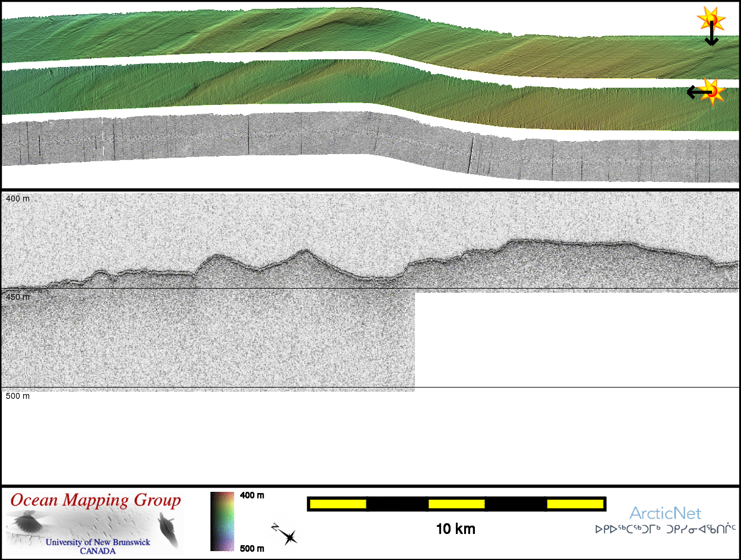Viewport: 741px width, 560px height.
Task: Click the Ocean Mapping Group title
Action: click(x=95, y=501)
